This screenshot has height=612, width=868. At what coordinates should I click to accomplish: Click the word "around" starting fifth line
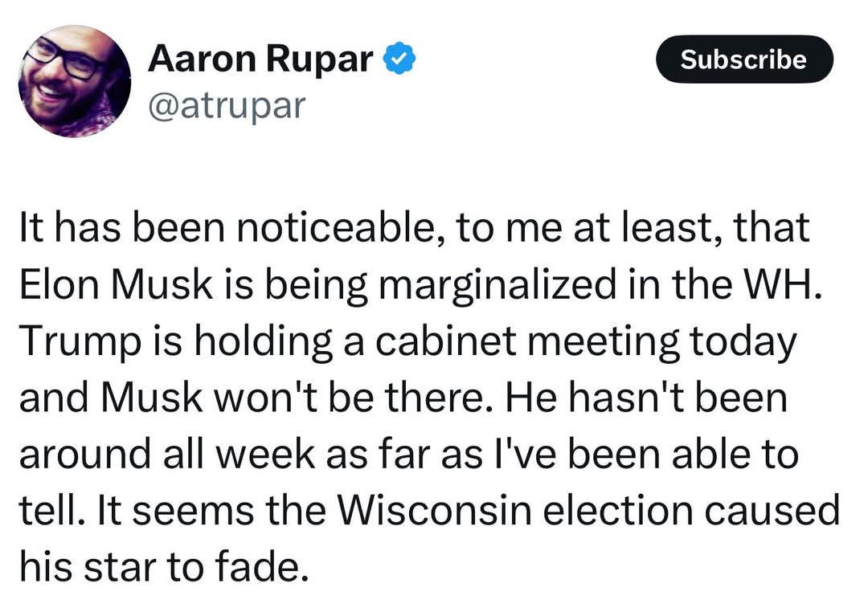coord(85,454)
